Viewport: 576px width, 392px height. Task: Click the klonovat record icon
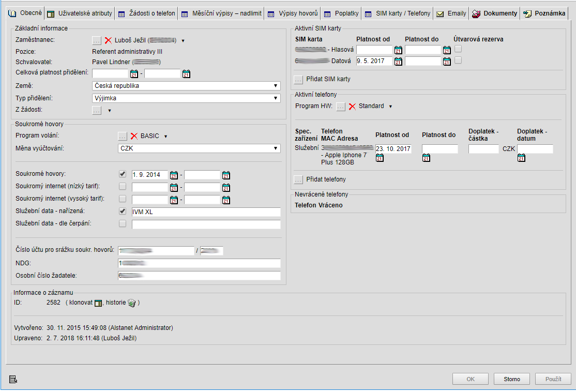98,303
